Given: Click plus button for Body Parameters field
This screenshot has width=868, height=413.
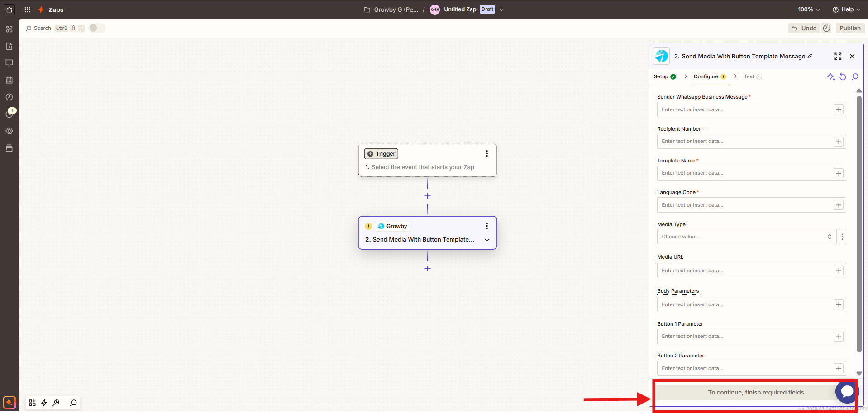Looking at the screenshot, I should click(x=839, y=304).
